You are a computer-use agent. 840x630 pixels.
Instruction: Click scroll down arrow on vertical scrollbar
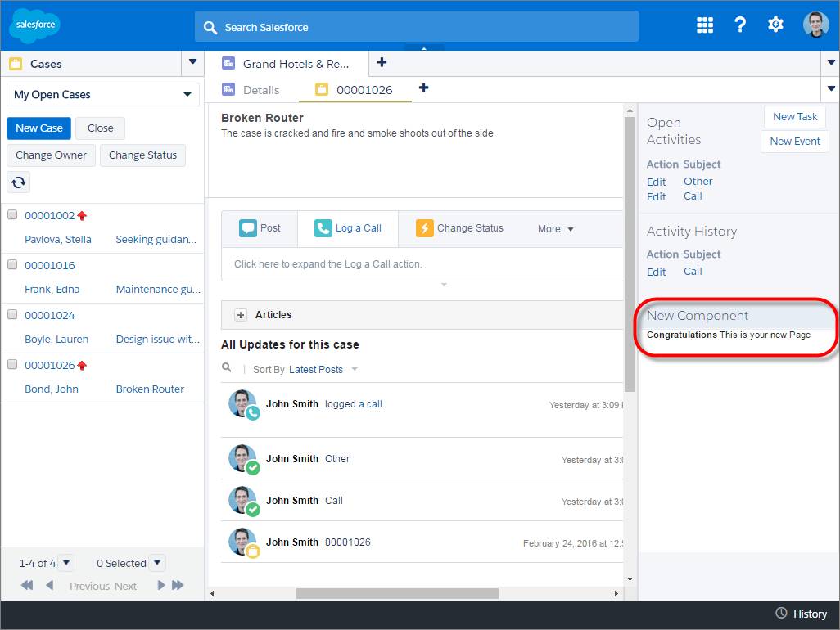(630, 578)
